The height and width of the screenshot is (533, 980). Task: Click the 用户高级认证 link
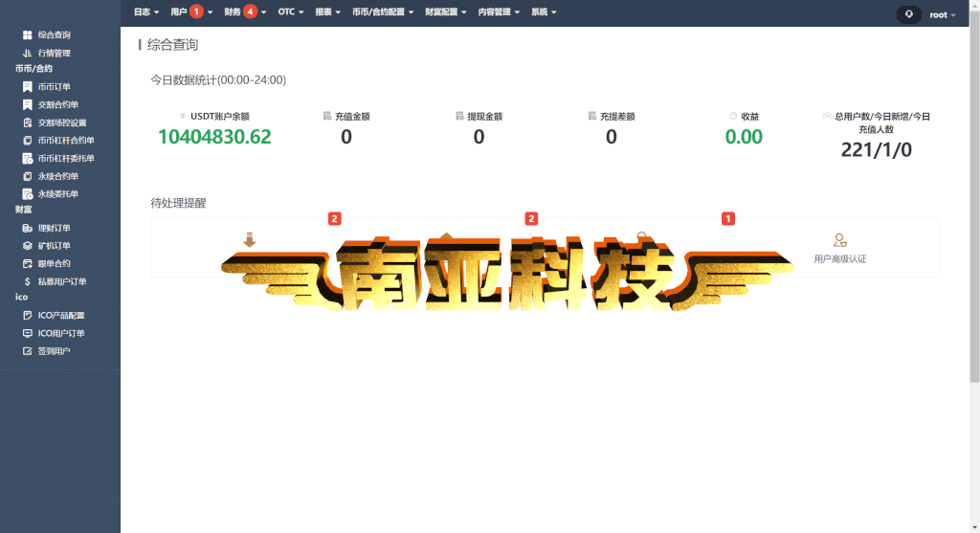pyautogui.click(x=840, y=258)
